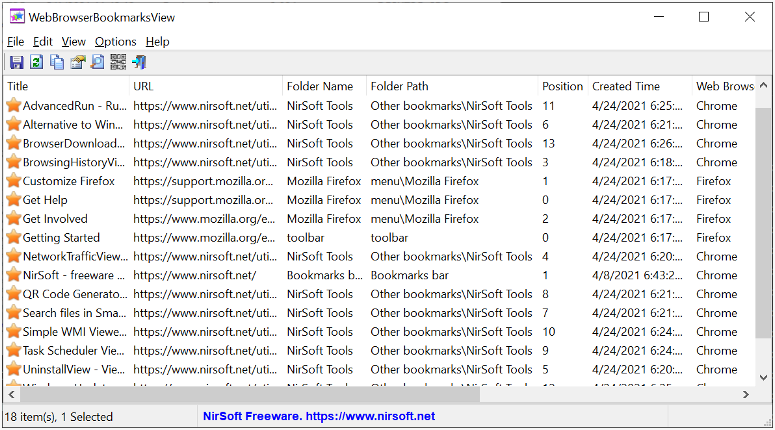The height and width of the screenshot is (430, 775).
Task: Click the star icon beside Alternative to Win... bookmark
Action: [x=13, y=124]
